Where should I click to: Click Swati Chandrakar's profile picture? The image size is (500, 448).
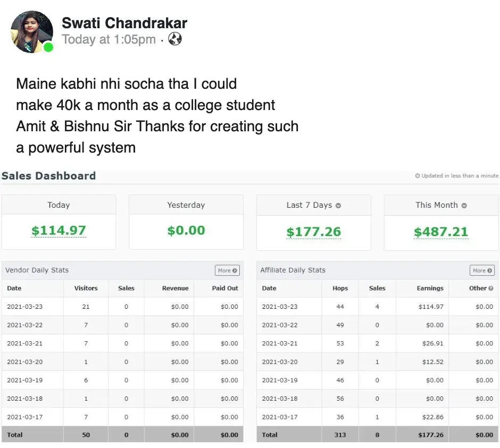coord(32,32)
